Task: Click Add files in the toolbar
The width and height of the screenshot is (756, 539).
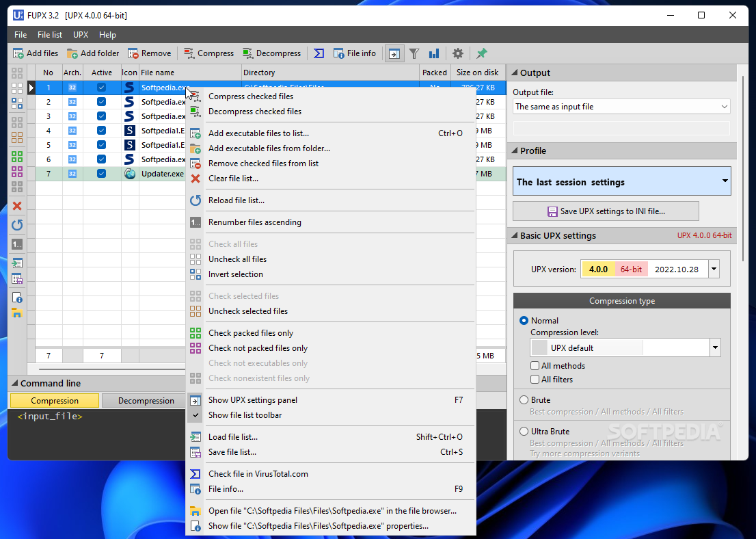Action: pyautogui.click(x=35, y=53)
